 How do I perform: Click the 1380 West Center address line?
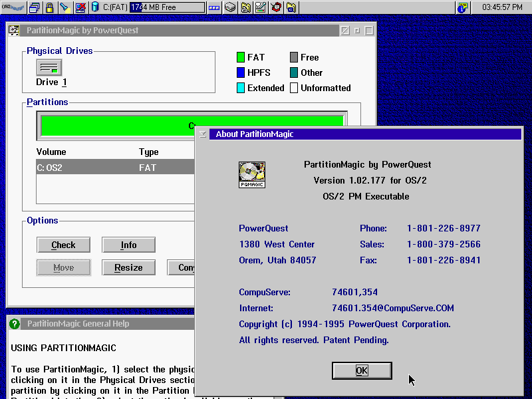tap(277, 244)
